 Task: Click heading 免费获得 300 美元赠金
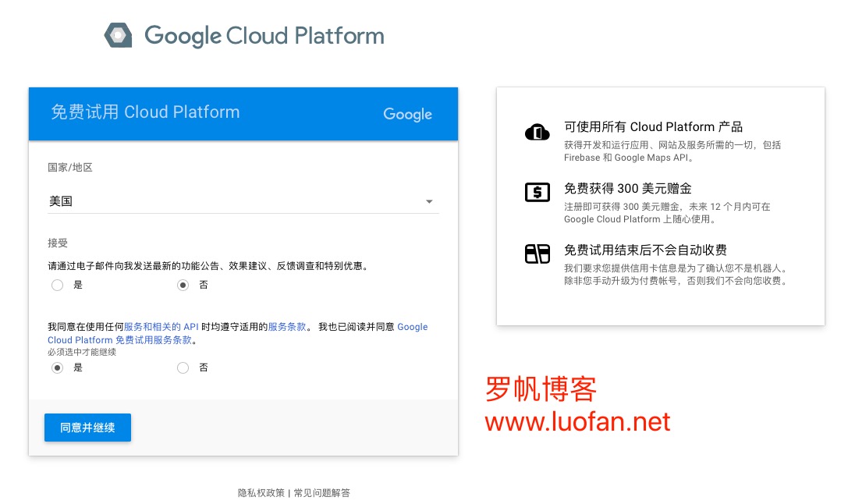[628, 188]
